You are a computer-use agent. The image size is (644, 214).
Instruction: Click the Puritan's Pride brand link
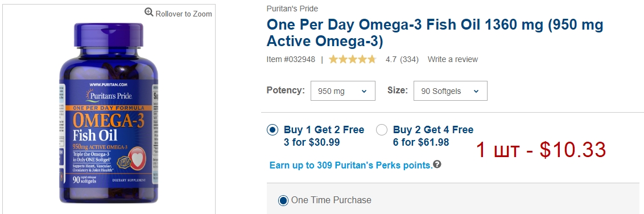tap(292, 9)
